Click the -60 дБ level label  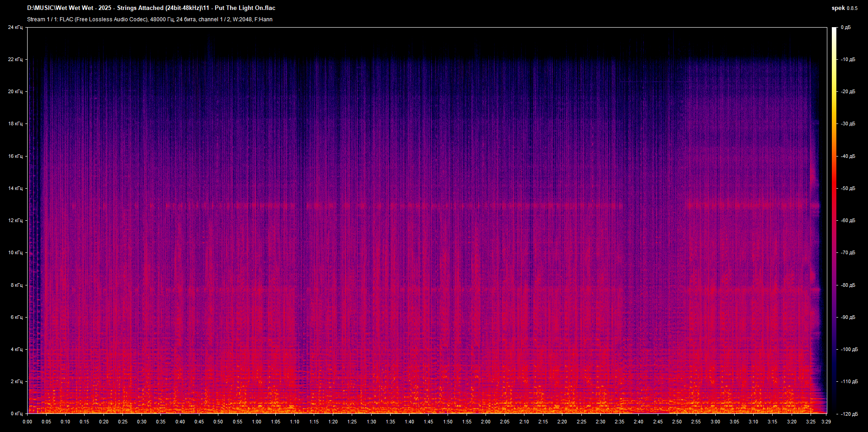848,220
